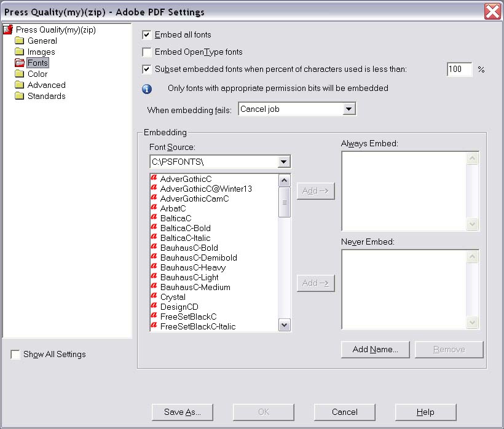Enable the Embed OpenType fonts checkbox

pyautogui.click(x=146, y=52)
